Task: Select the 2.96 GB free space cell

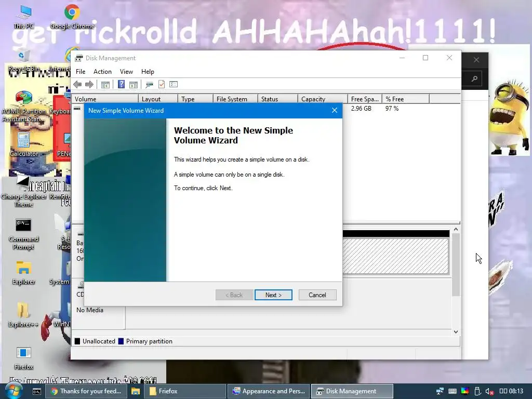Action: pyautogui.click(x=361, y=109)
